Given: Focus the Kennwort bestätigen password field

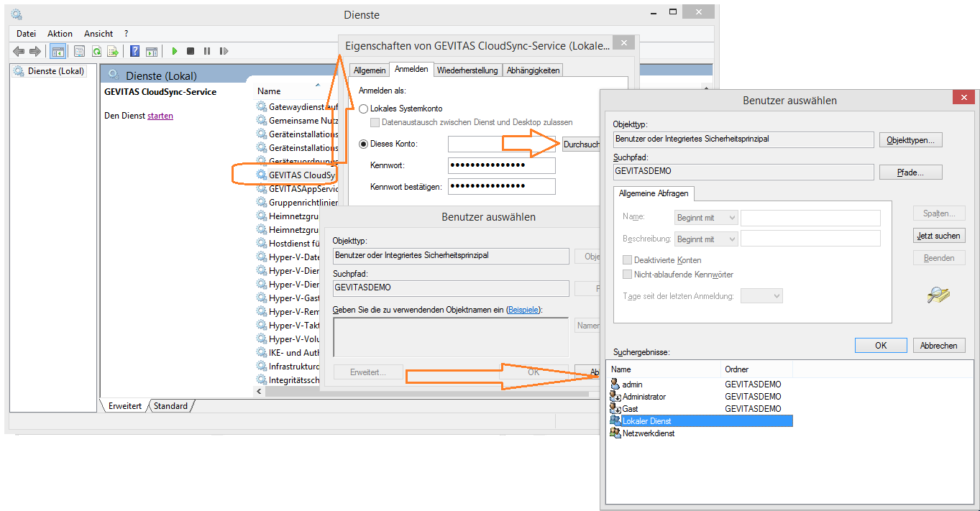Looking at the screenshot, I should tap(502, 187).
